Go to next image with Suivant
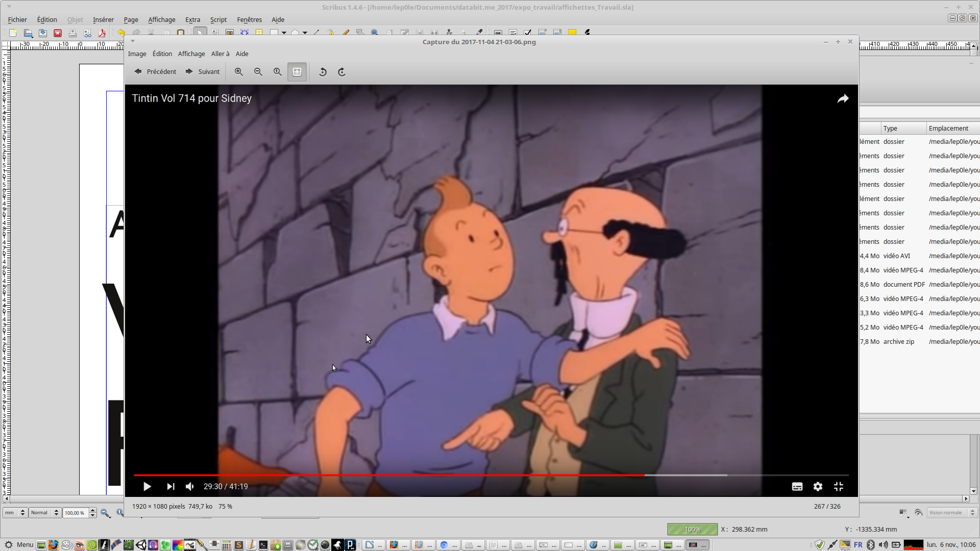This screenshot has height=551, width=980. 203,72
